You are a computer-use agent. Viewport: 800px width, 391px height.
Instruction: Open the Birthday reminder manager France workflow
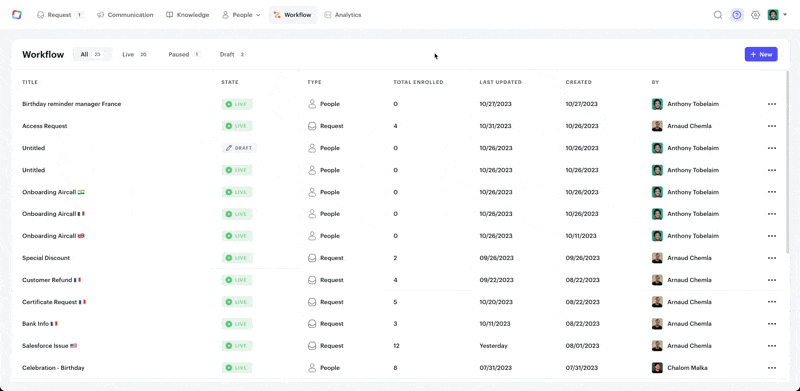coord(71,104)
